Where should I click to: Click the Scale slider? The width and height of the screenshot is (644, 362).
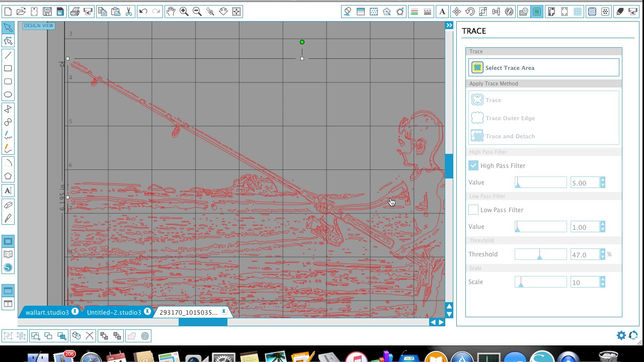tap(541, 282)
